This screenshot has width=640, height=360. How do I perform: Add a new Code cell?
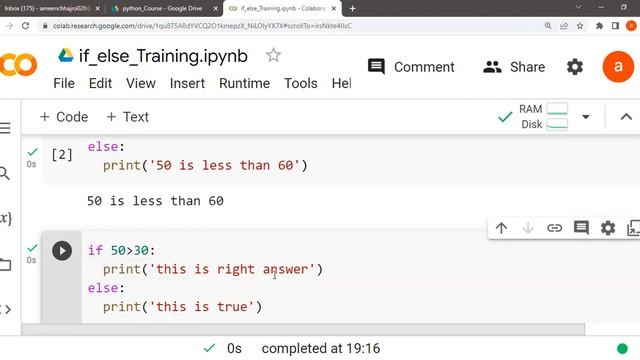[x=64, y=117]
